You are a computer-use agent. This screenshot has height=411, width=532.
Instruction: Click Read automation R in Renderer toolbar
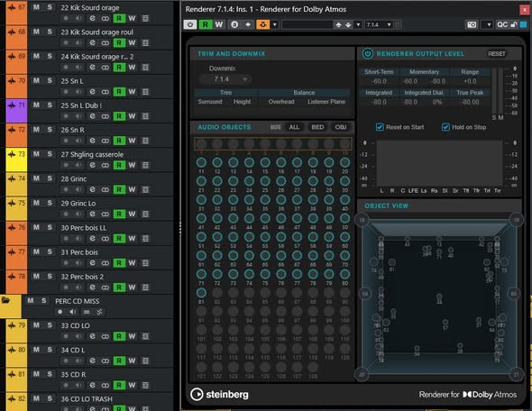point(206,24)
